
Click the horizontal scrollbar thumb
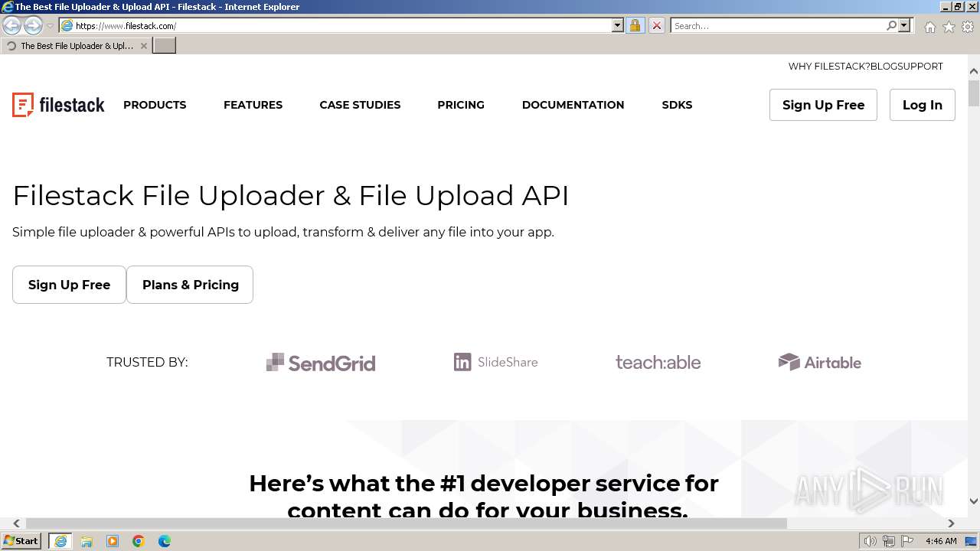point(406,523)
